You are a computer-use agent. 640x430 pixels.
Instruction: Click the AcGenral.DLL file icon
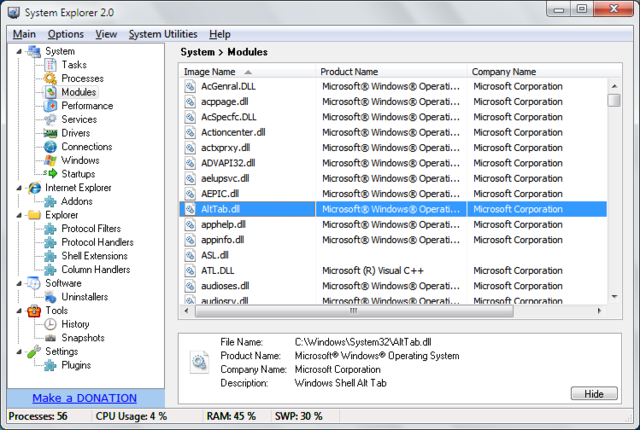click(x=190, y=86)
